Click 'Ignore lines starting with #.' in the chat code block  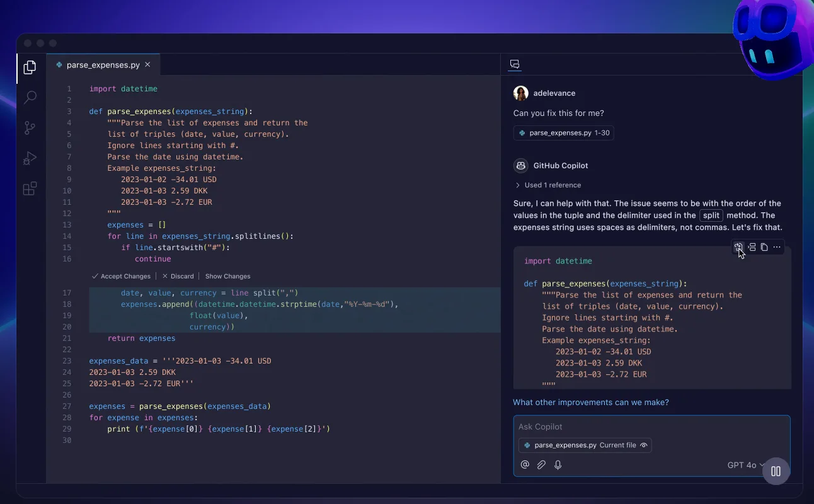click(x=608, y=318)
